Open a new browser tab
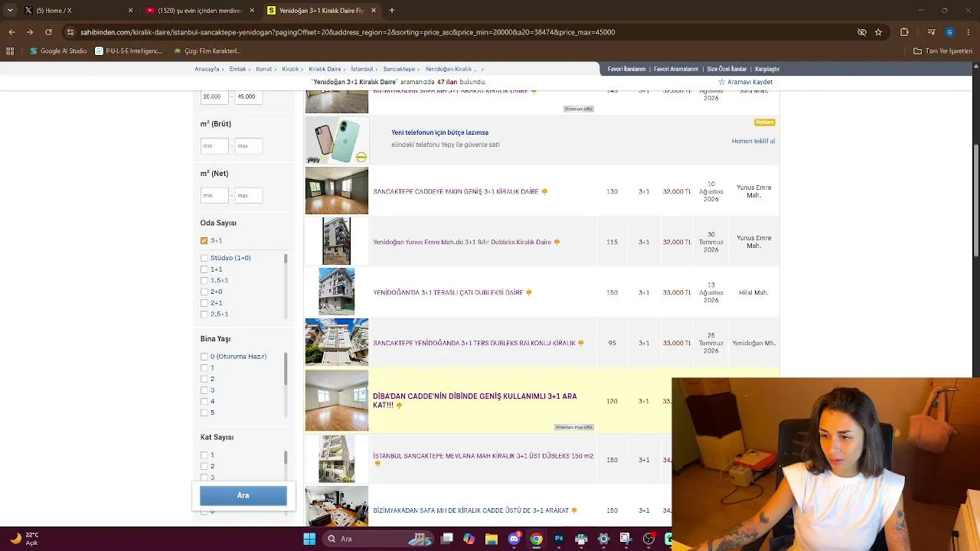This screenshot has height=551, width=980. coord(392,11)
